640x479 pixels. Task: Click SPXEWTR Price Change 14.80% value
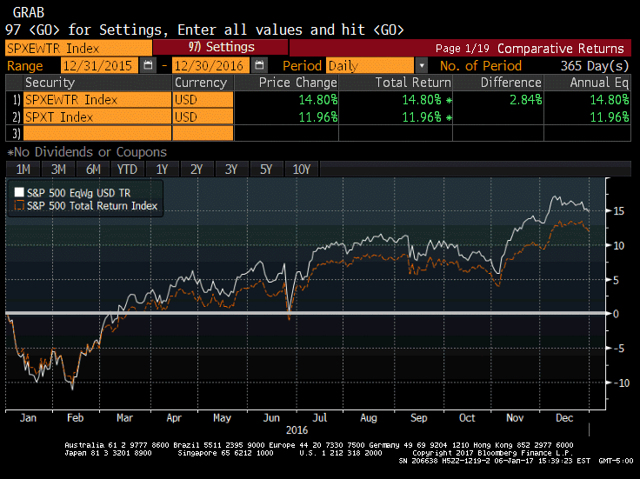click(318, 100)
